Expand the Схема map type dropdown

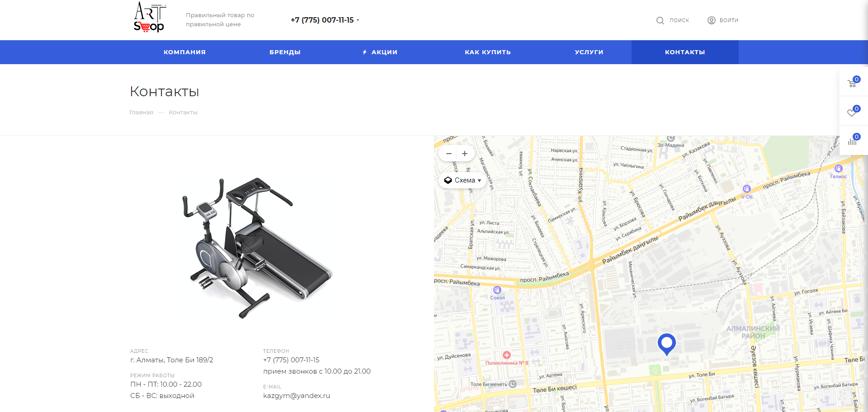[462, 180]
